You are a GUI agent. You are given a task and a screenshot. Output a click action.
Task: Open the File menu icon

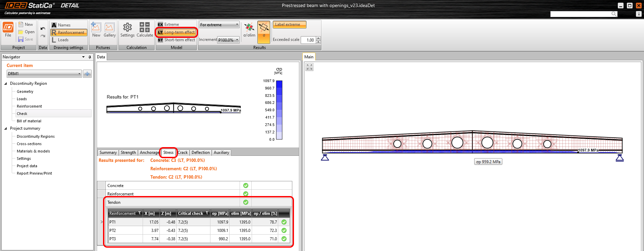tap(8, 28)
